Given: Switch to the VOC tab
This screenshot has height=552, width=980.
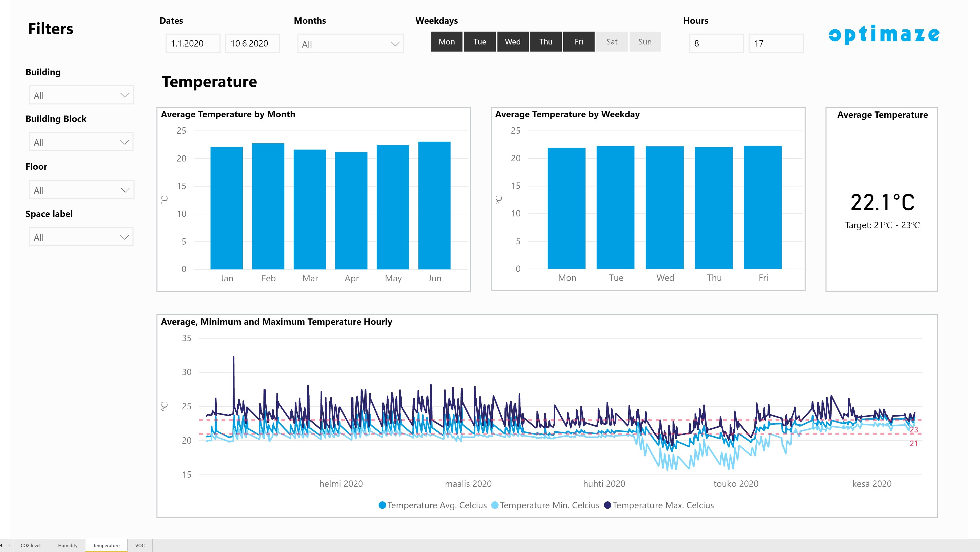Looking at the screenshot, I should tap(140, 545).
